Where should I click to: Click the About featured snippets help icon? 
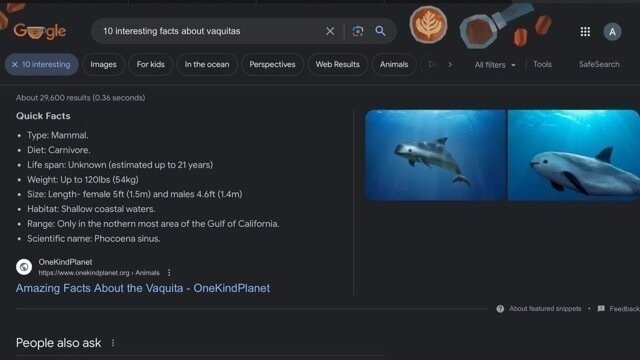(500, 309)
